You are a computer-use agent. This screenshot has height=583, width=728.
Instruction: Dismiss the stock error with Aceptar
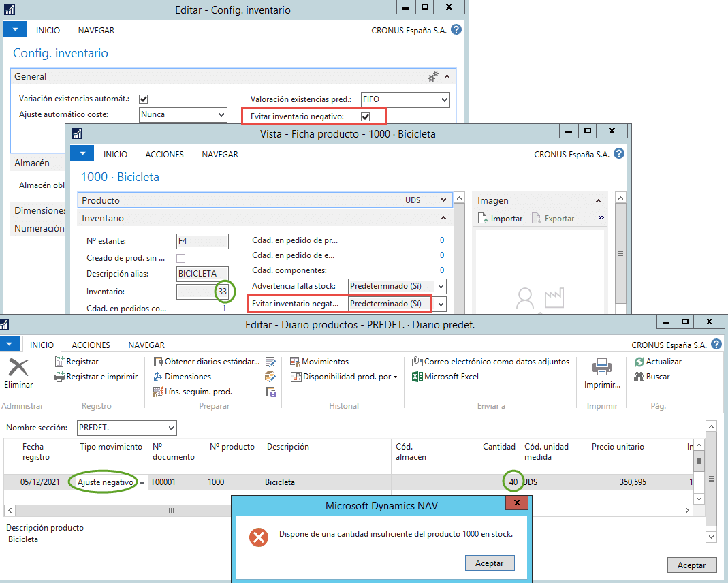[x=489, y=563]
